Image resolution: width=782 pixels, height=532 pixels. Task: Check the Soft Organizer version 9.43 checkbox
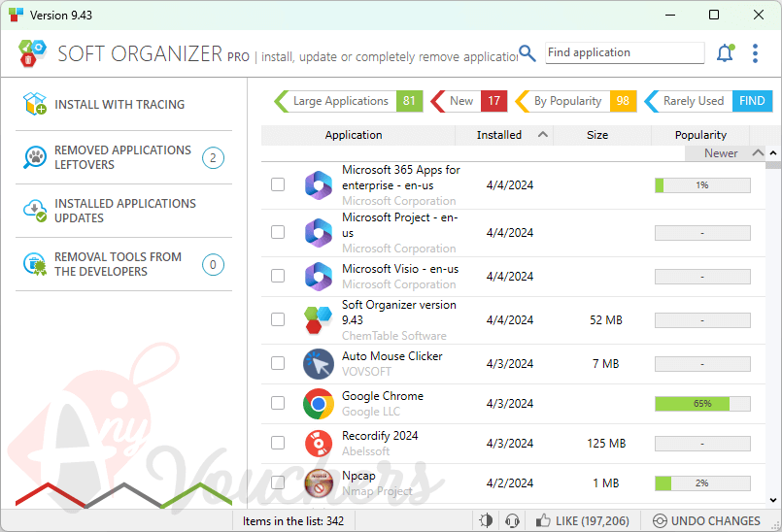278,319
